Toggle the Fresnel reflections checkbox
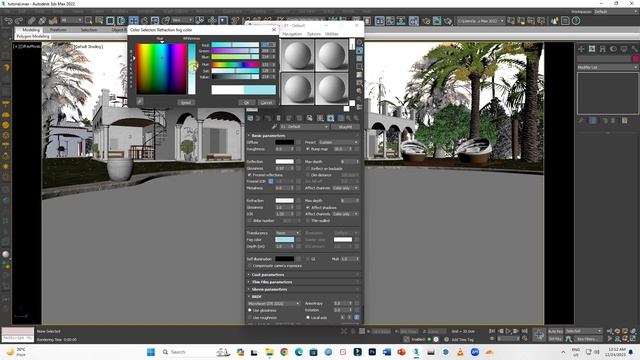 [x=250, y=175]
